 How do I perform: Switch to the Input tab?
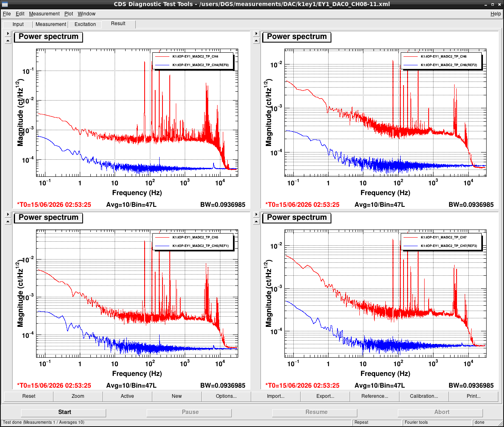(x=18, y=24)
